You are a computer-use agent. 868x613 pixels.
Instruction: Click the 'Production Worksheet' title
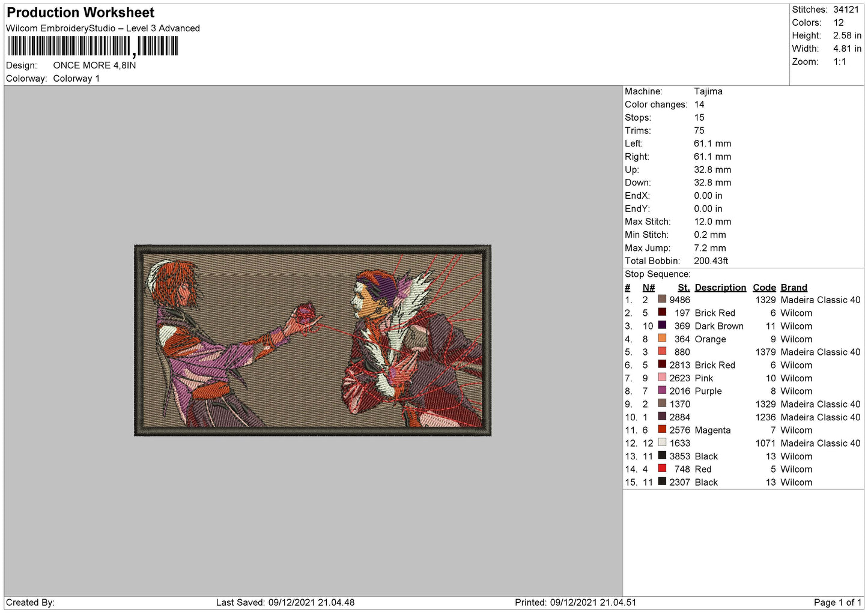[80, 13]
